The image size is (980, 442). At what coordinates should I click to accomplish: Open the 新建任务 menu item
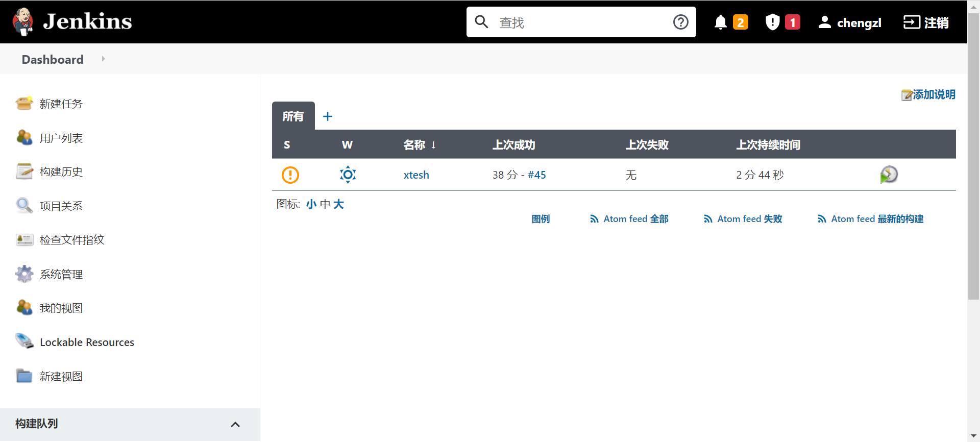click(x=61, y=104)
